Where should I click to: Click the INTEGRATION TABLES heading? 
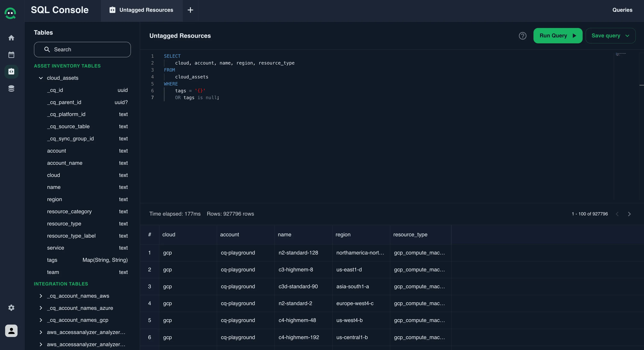61,284
